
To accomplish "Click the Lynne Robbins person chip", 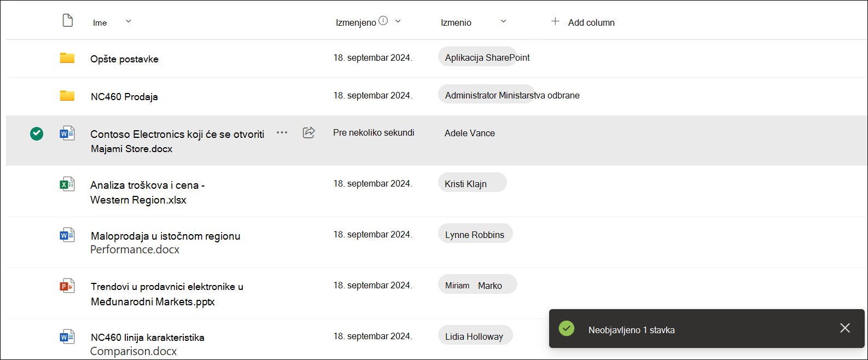I will click(x=475, y=234).
